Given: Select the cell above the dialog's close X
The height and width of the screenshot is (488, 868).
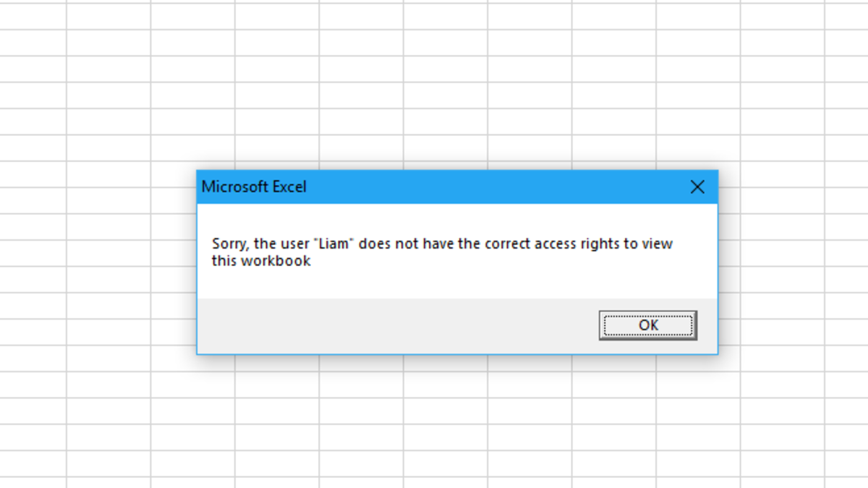Looking at the screenshot, I should pos(697,148).
